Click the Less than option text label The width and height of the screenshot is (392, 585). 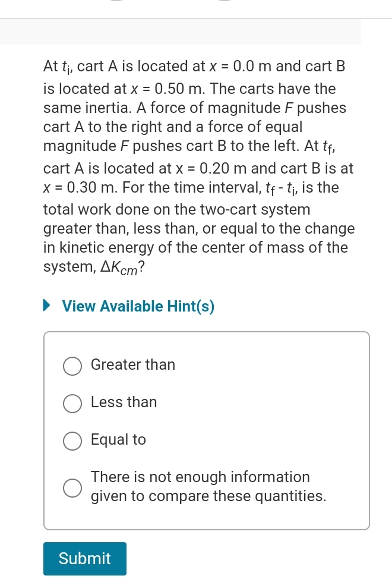click(x=124, y=402)
